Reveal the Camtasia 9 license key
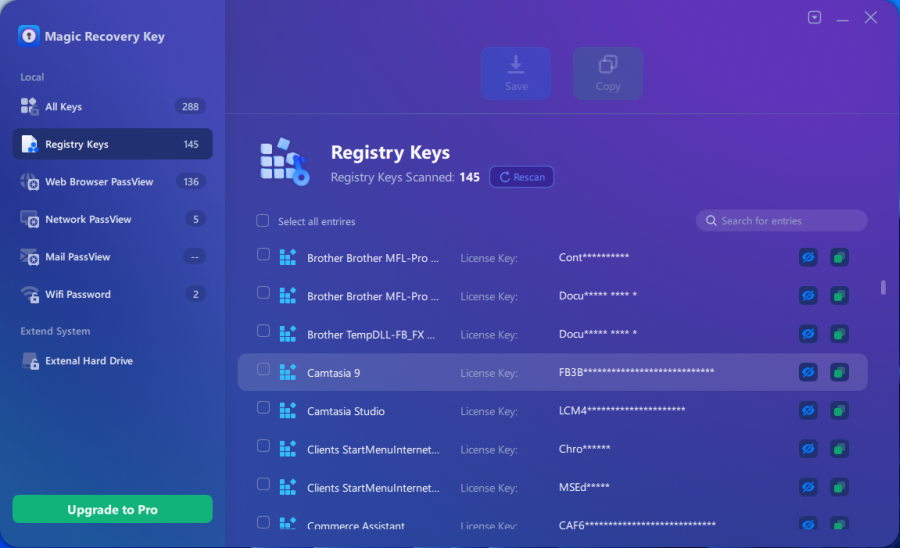This screenshot has height=548, width=900. (808, 372)
